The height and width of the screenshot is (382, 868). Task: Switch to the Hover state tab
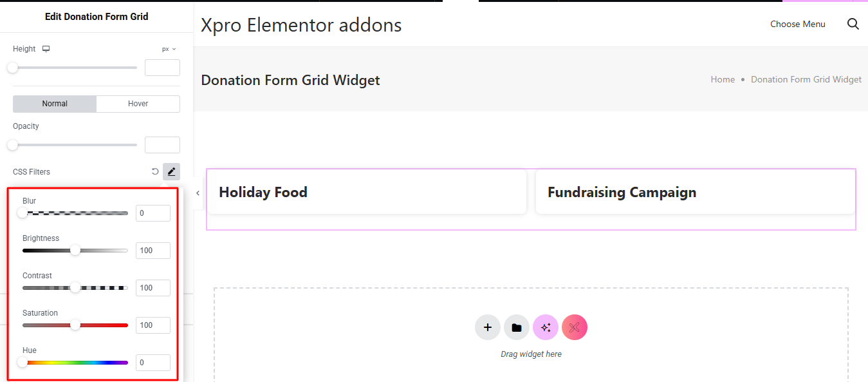coord(138,104)
